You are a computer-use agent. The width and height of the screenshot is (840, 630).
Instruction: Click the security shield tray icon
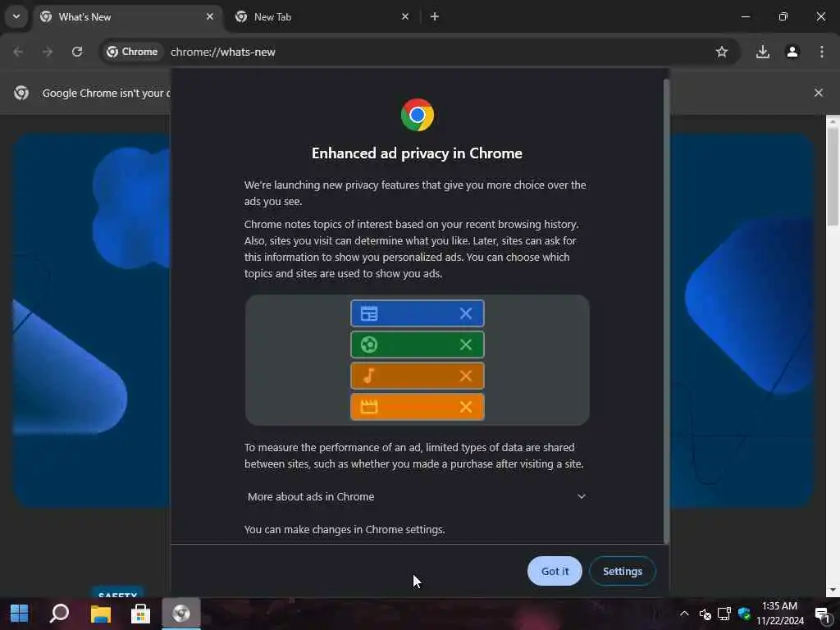point(744,614)
